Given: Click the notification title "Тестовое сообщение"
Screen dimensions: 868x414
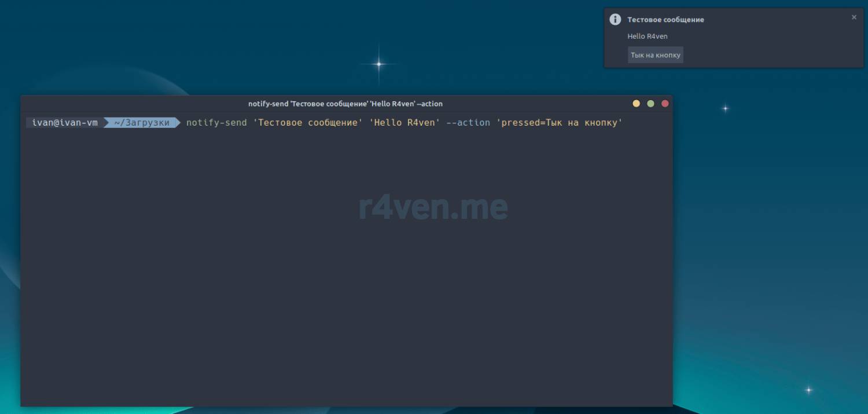Looking at the screenshot, I should pos(665,20).
